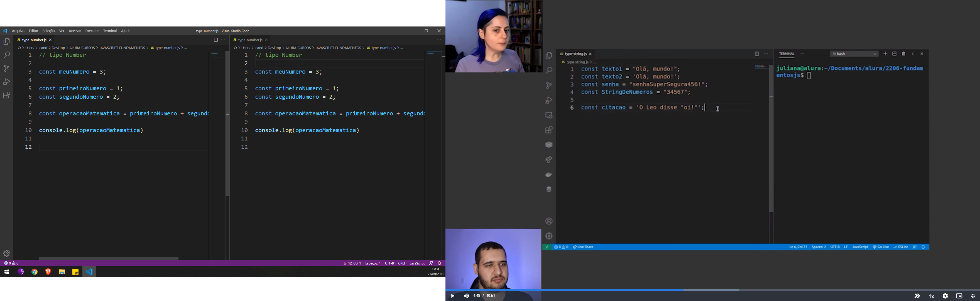
Task: Toggle picture-in-picture mode in video player
Action: 959,296
